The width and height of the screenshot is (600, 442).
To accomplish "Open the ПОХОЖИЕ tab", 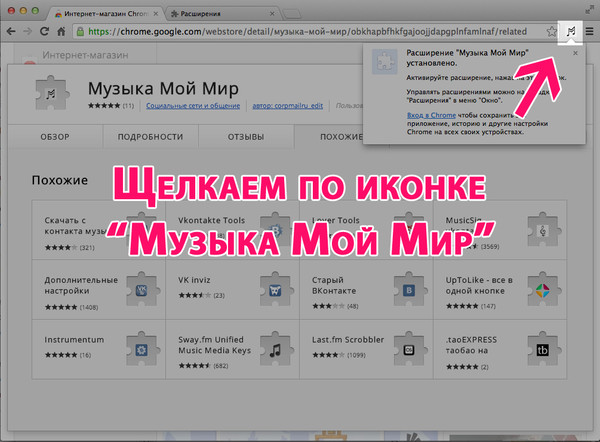I will point(341,137).
